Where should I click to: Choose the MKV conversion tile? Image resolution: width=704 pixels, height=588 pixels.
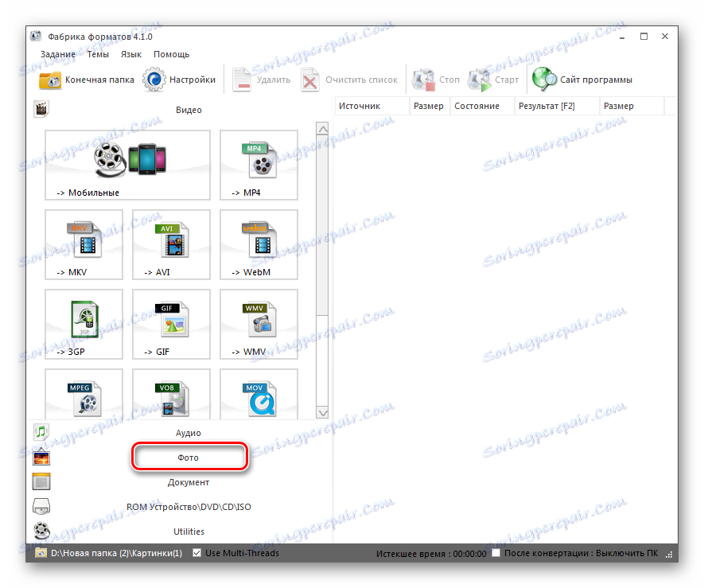[x=84, y=244]
